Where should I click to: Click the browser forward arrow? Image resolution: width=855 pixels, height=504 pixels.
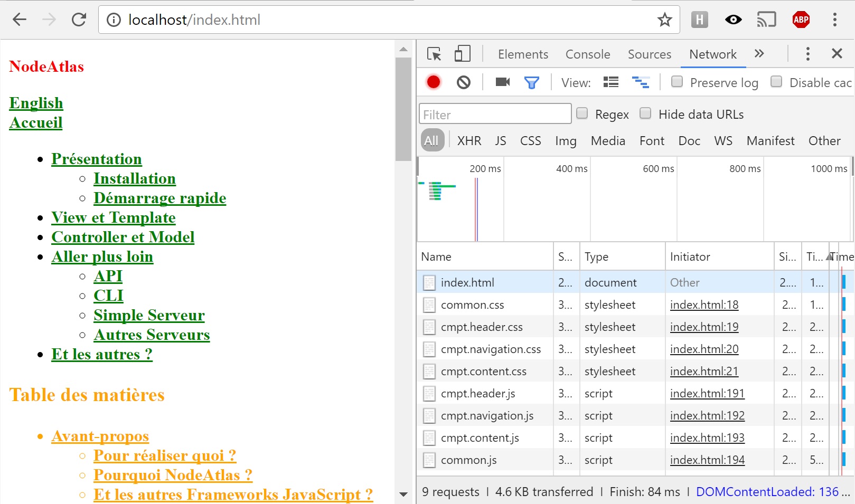pyautogui.click(x=49, y=20)
